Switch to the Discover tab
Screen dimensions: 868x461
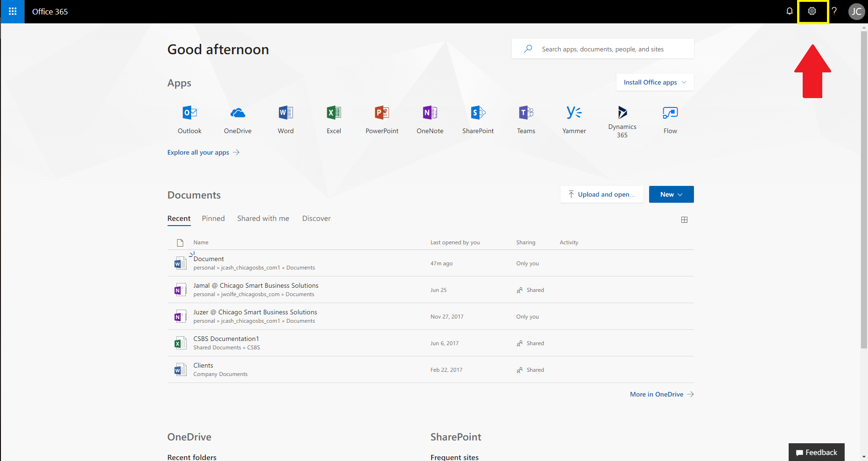(x=316, y=219)
